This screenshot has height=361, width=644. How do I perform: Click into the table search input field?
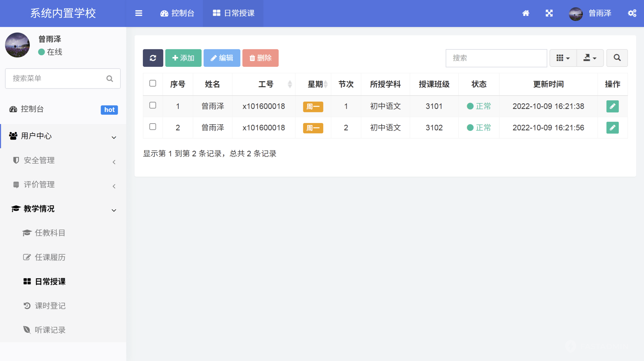pos(496,58)
